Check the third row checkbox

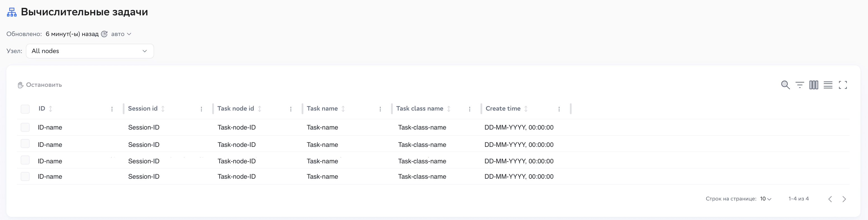point(25,160)
